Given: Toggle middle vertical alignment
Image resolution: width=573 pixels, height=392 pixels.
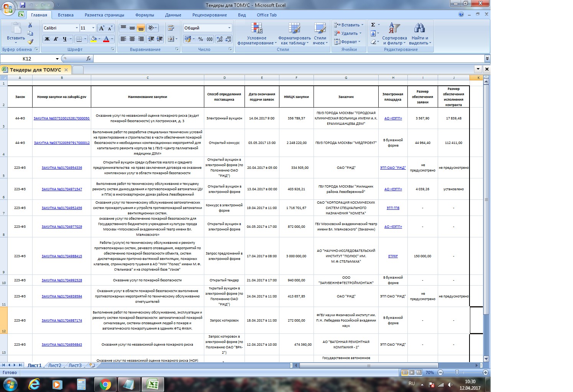Looking at the screenshot, I should click(x=132, y=28).
